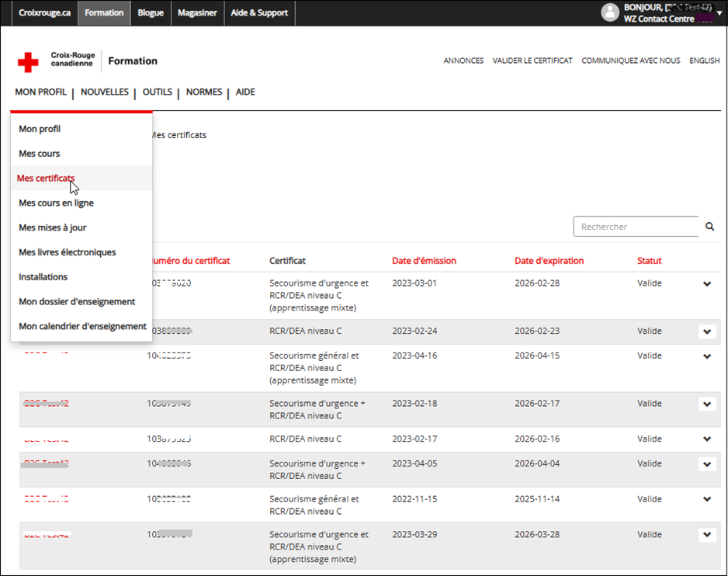Expand the row dated 2022-11-15
Screen dimensions: 728x576
pyautogui.click(x=707, y=499)
